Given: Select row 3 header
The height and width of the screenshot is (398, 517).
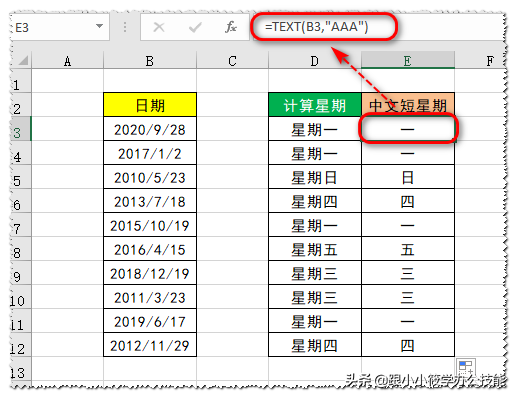Looking at the screenshot, I should (21, 129).
